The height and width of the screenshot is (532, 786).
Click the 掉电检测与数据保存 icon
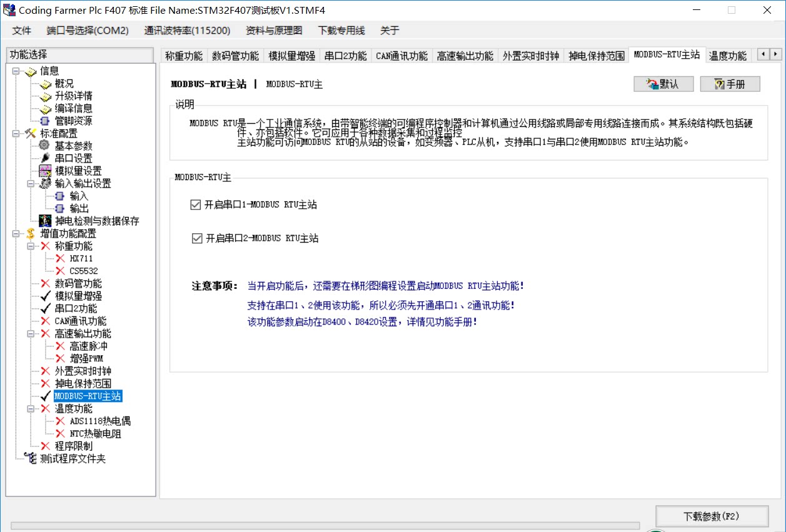pyautogui.click(x=45, y=221)
